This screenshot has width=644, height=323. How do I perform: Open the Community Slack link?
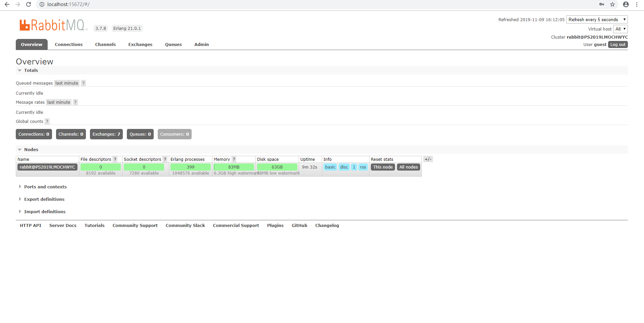[185, 226]
